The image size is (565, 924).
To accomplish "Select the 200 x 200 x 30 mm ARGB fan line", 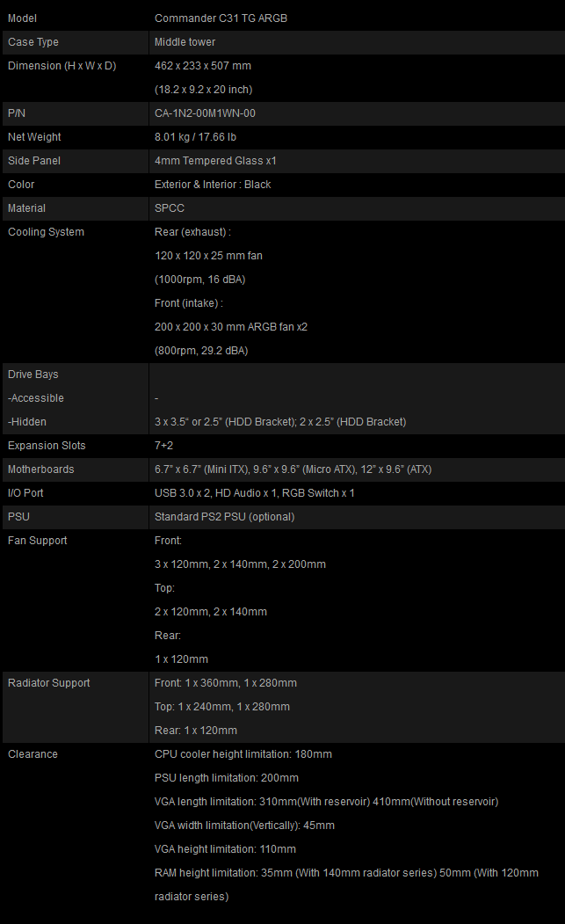I will tap(231, 326).
